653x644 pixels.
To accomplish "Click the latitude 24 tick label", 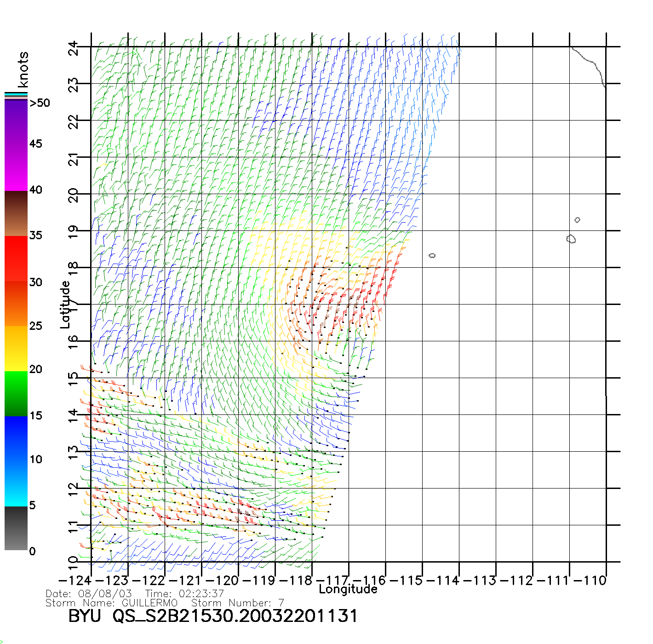I will (73, 47).
